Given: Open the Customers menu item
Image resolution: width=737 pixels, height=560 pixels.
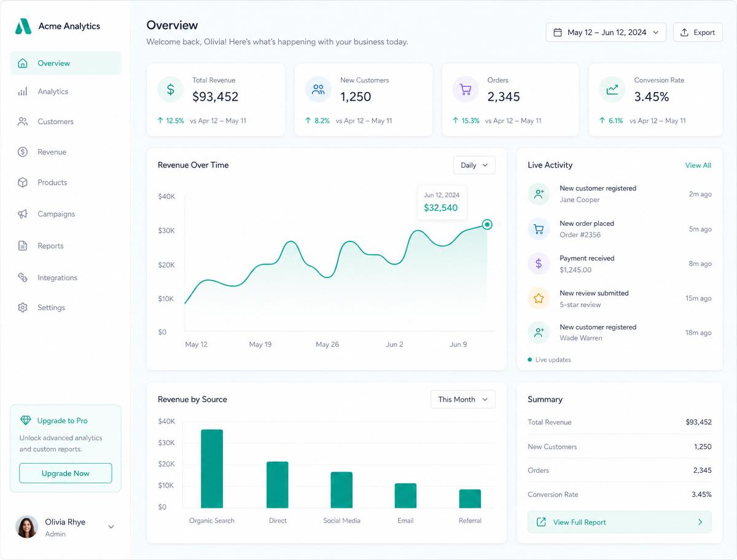Looking at the screenshot, I should pos(66,122).
